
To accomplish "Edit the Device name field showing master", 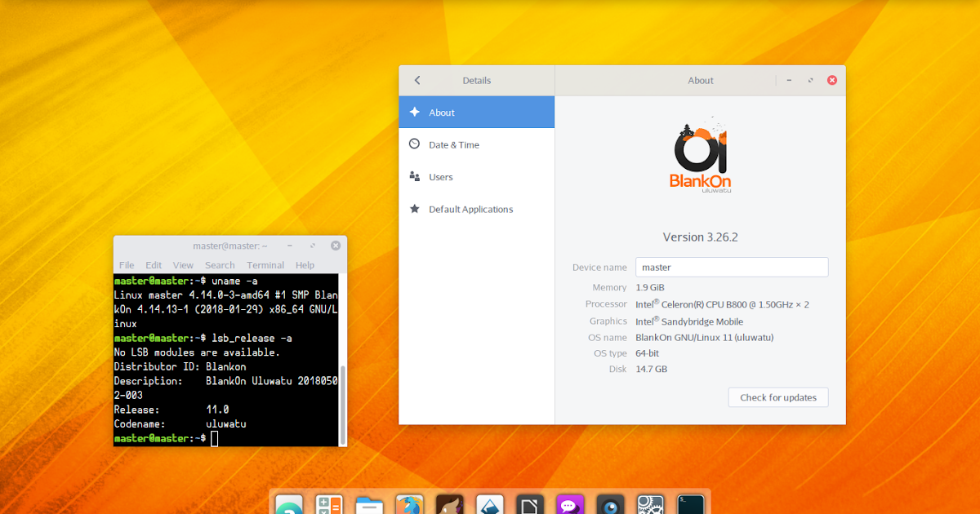I will [732, 267].
